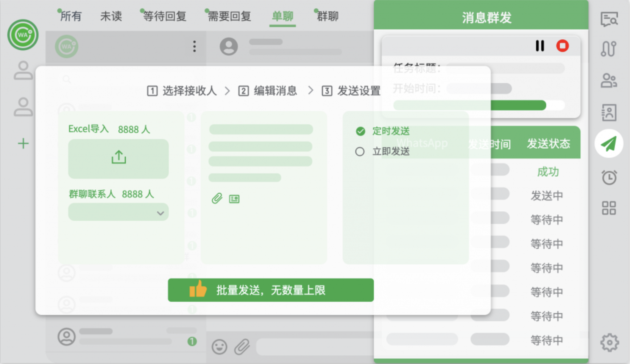Click the WA account avatar in chat list header
The image size is (630, 364).
pyautogui.click(x=66, y=46)
